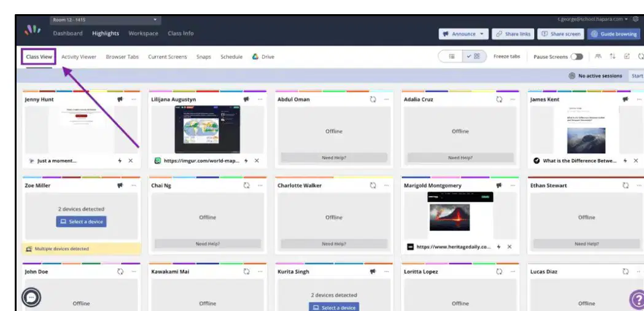Open the Workspace tab
The image size is (644, 311).
tap(143, 33)
